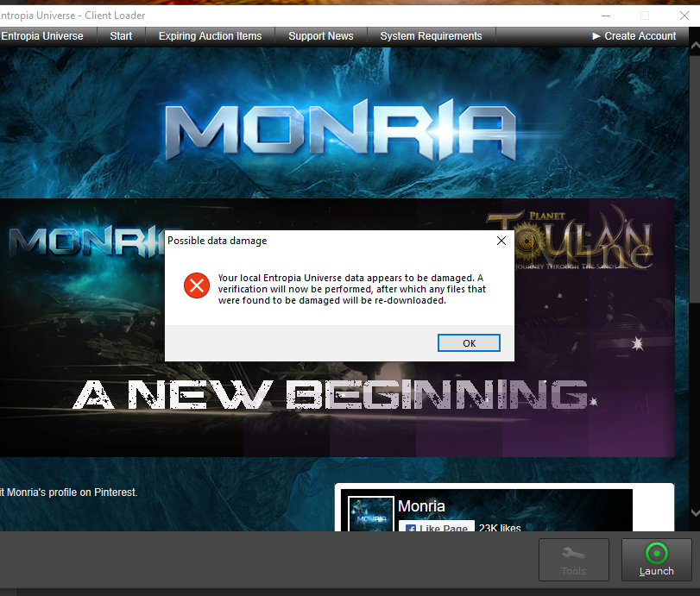Open the Entropia Universe menu tab

point(42,36)
